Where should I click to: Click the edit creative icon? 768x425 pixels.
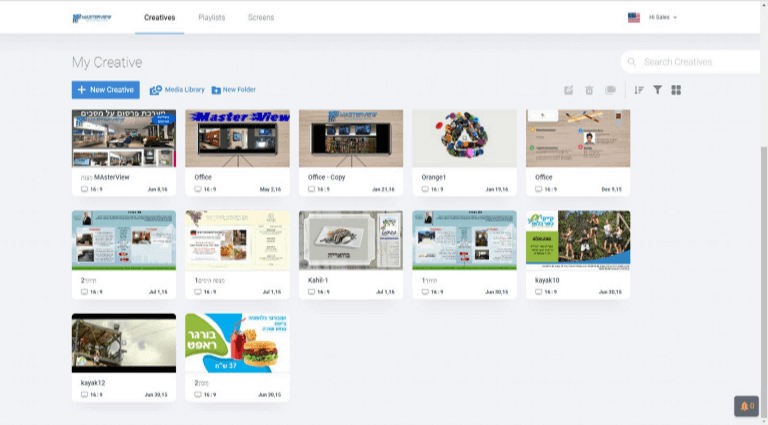(568, 90)
